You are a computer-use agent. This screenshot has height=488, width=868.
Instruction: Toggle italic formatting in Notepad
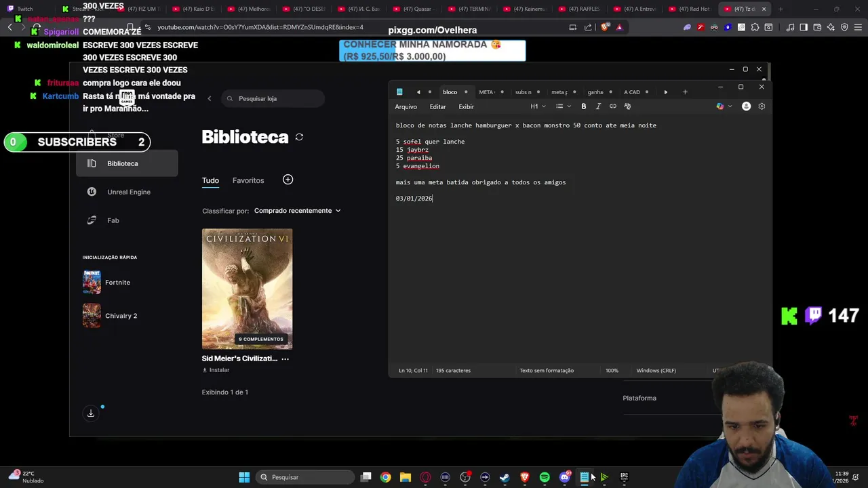(x=598, y=106)
